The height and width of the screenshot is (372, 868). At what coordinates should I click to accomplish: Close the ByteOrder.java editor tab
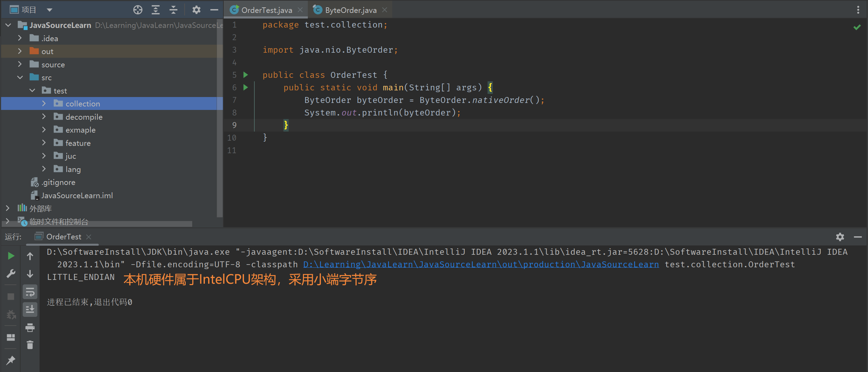385,10
